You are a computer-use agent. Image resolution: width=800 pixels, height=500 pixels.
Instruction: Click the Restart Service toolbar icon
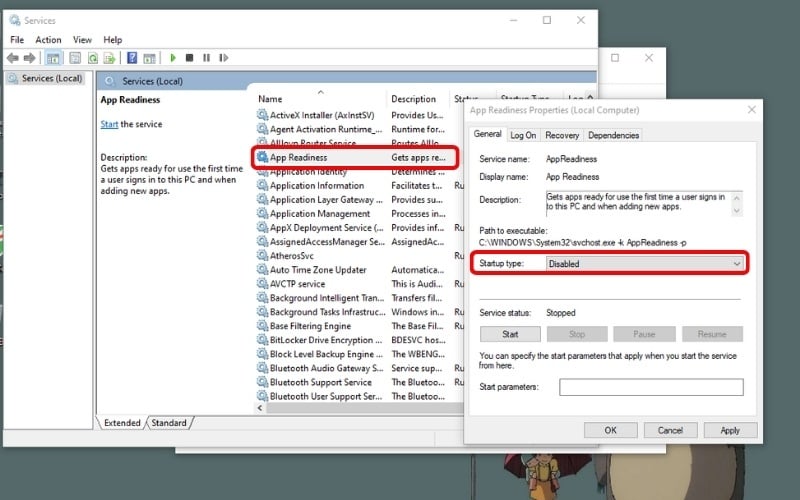[x=223, y=58]
